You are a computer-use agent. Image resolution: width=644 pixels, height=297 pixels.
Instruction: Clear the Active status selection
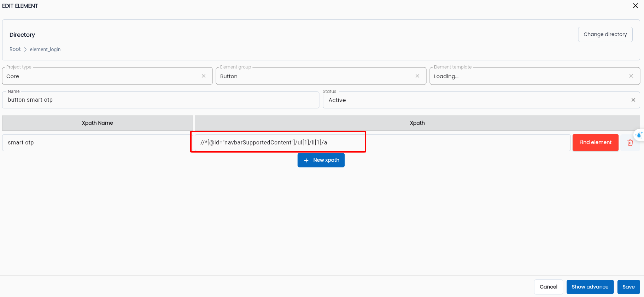(x=633, y=100)
